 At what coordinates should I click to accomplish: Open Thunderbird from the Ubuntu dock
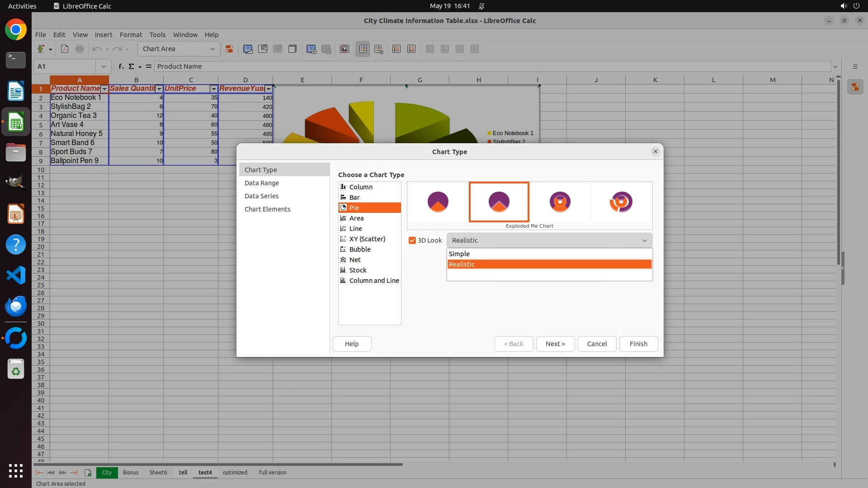tap(16, 306)
